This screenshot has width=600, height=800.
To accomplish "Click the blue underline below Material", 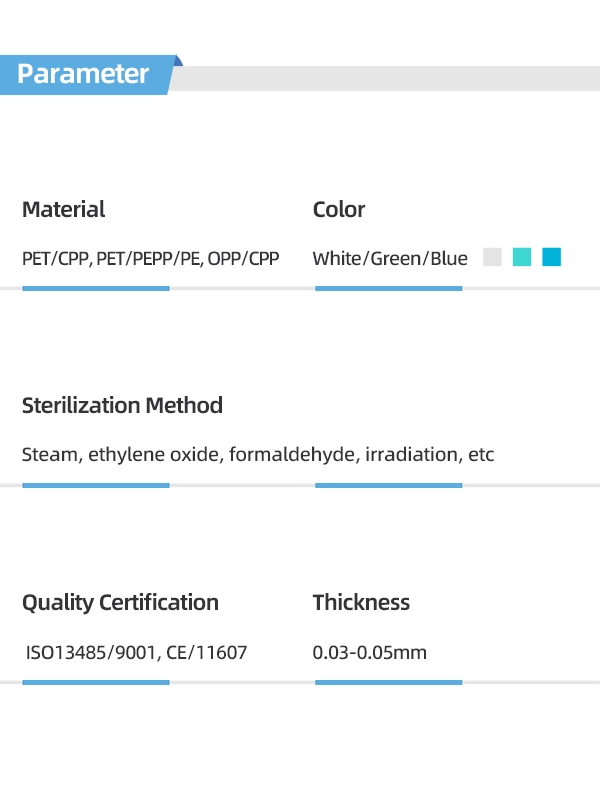I will pyautogui.click(x=96, y=288).
